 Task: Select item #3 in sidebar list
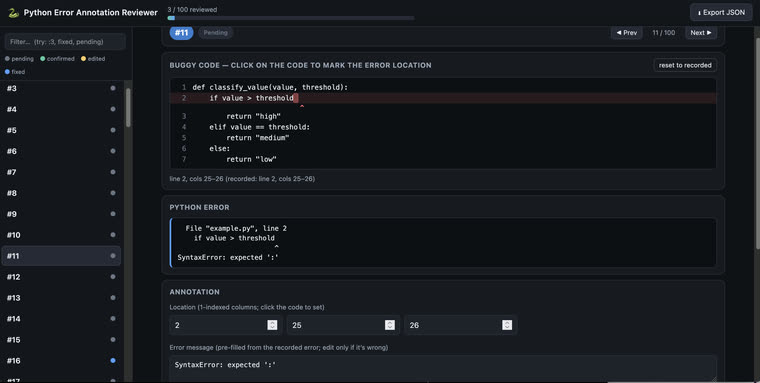[x=61, y=88]
